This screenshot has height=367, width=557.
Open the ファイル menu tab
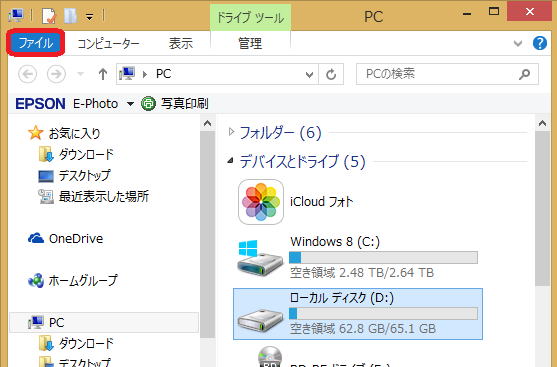(36, 43)
